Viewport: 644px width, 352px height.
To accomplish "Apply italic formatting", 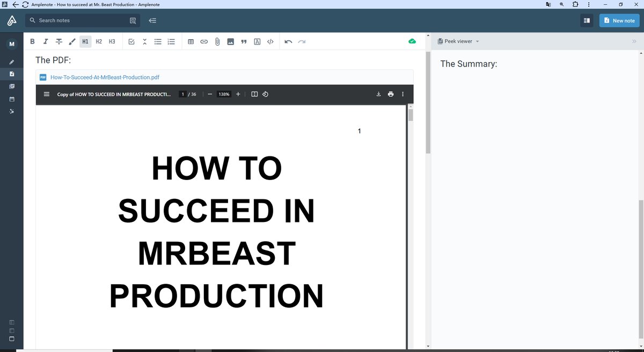I will [x=46, y=41].
